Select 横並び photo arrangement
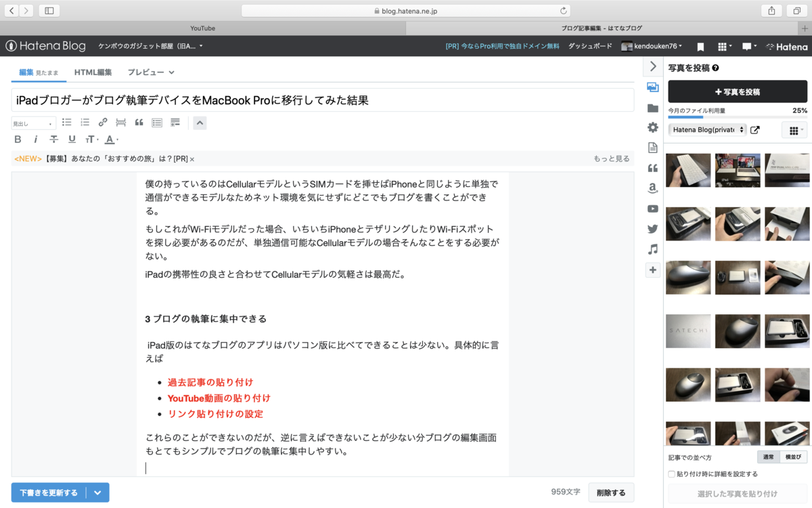Viewport: 812px width, 508px height. click(793, 457)
